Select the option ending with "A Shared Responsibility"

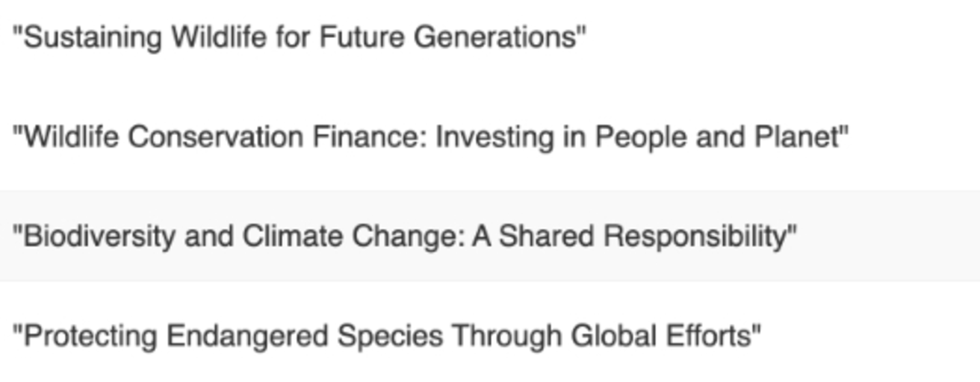coord(490,236)
